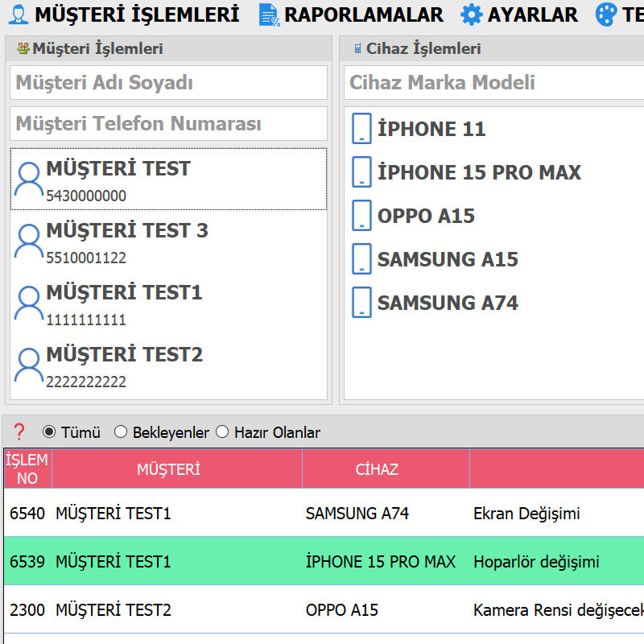
Task: Select the Bekleyenler filter option
Action: pyautogui.click(x=121, y=432)
